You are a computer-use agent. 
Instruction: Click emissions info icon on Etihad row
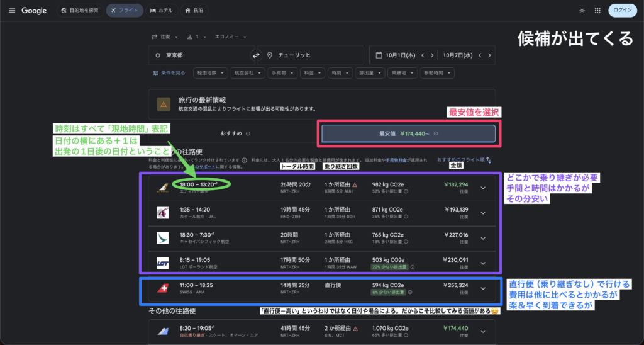click(406, 191)
